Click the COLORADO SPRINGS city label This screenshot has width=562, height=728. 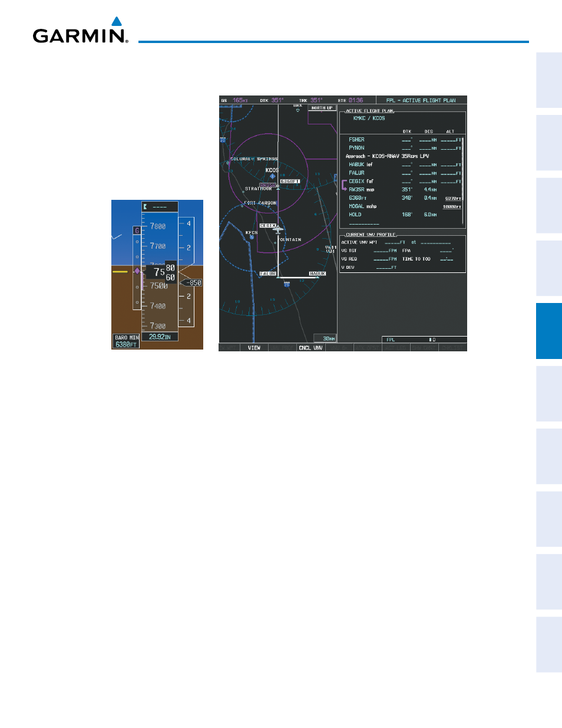[254, 159]
